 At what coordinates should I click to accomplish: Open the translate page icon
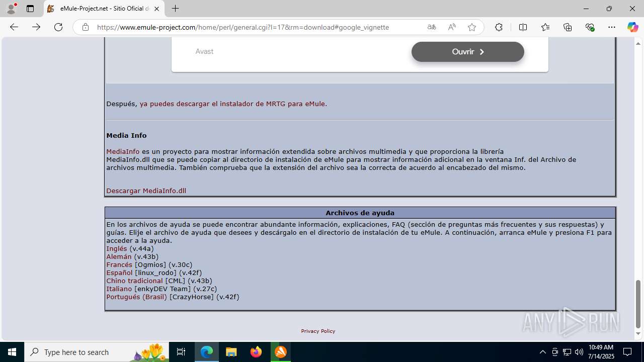point(432,27)
